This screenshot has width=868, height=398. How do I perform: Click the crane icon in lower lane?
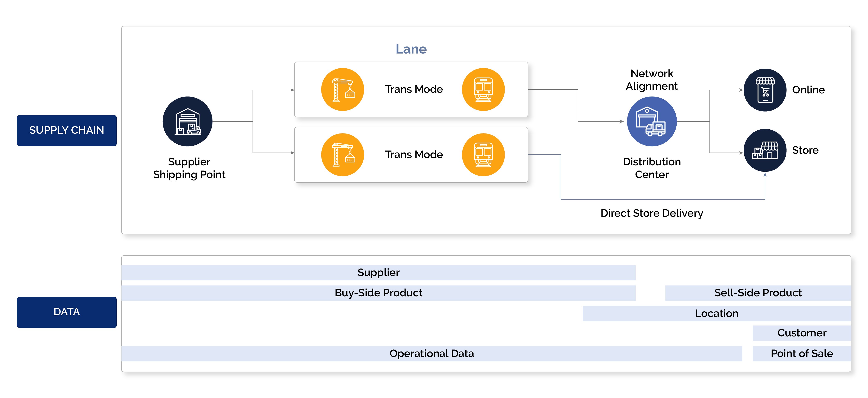[342, 155]
